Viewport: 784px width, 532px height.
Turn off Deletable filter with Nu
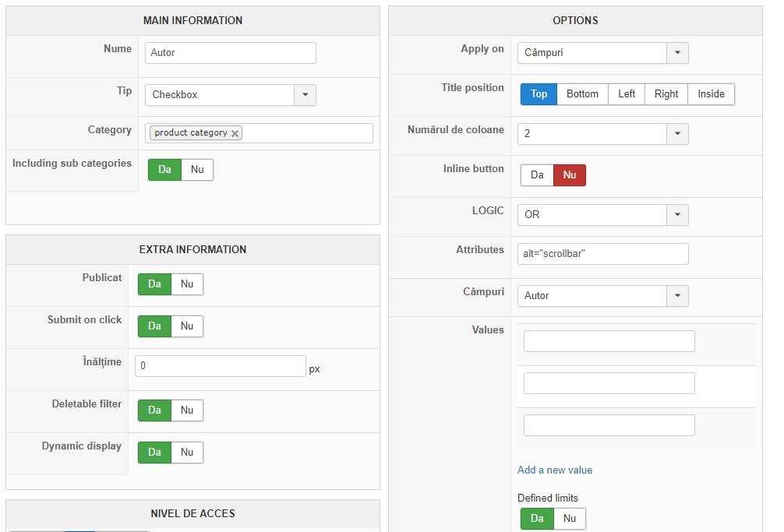click(187, 410)
